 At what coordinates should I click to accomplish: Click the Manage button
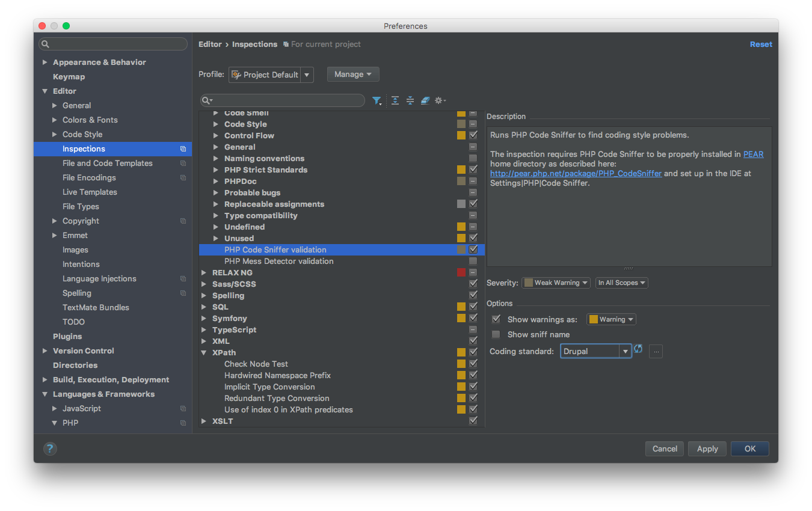(353, 75)
